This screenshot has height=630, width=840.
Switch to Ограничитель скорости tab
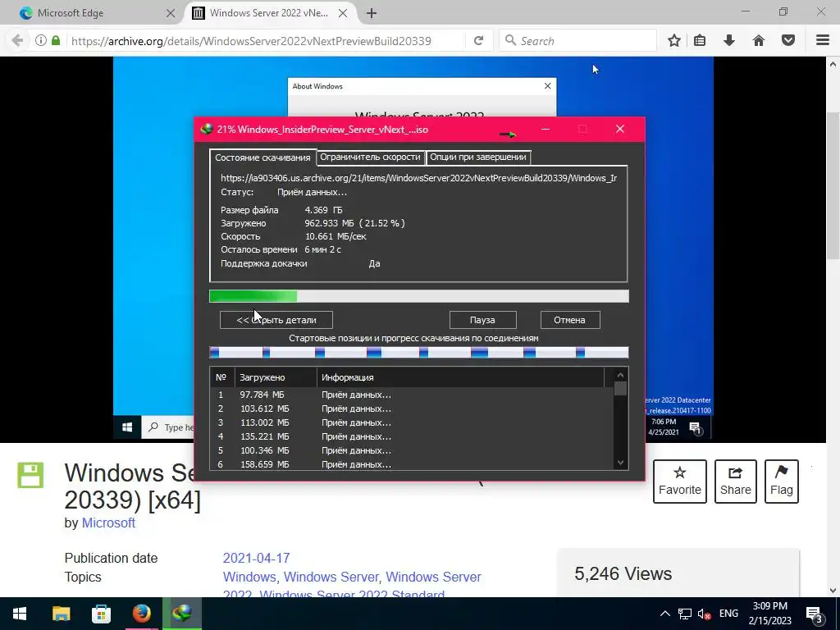coord(370,157)
